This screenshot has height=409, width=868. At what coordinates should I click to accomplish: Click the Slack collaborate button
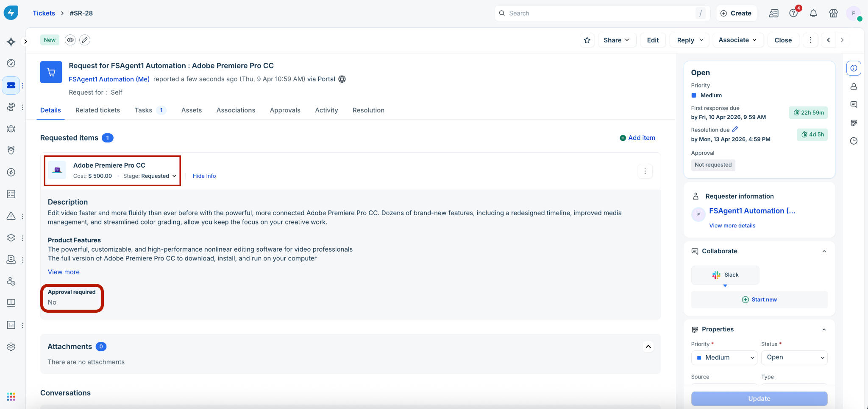point(725,275)
